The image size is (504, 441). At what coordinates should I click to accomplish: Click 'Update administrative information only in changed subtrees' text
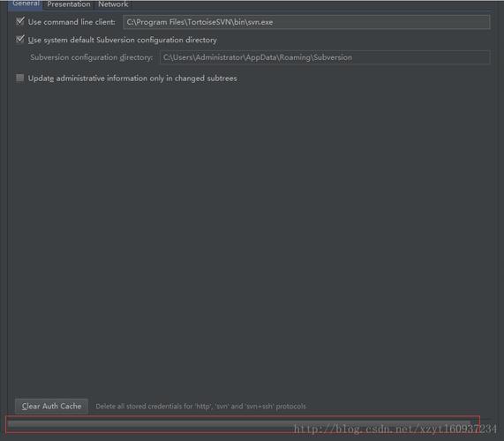click(132, 78)
